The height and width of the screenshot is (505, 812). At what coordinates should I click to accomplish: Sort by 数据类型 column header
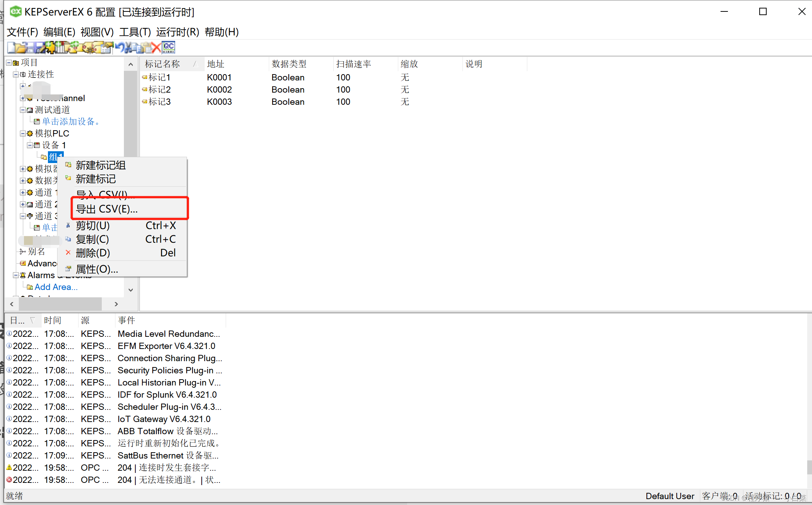click(301, 64)
